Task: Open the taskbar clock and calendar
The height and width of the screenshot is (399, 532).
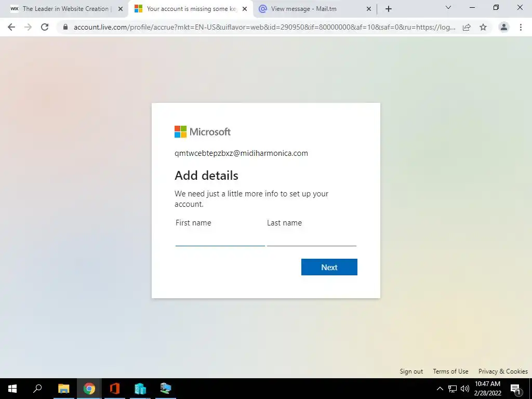Action: point(487,389)
